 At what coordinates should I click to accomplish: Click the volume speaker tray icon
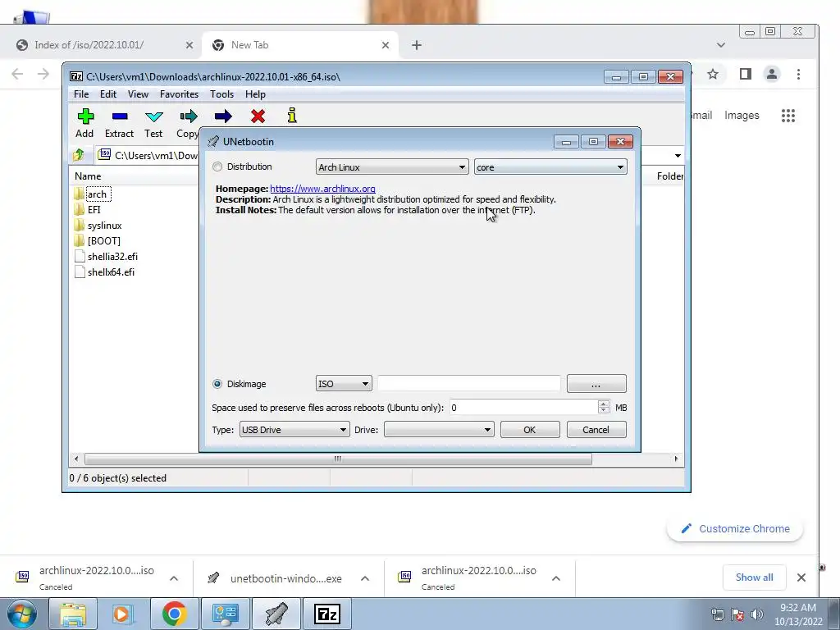click(757, 614)
